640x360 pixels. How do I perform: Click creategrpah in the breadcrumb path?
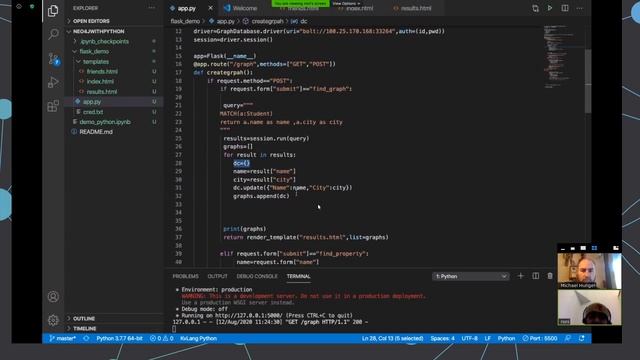point(267,21)
